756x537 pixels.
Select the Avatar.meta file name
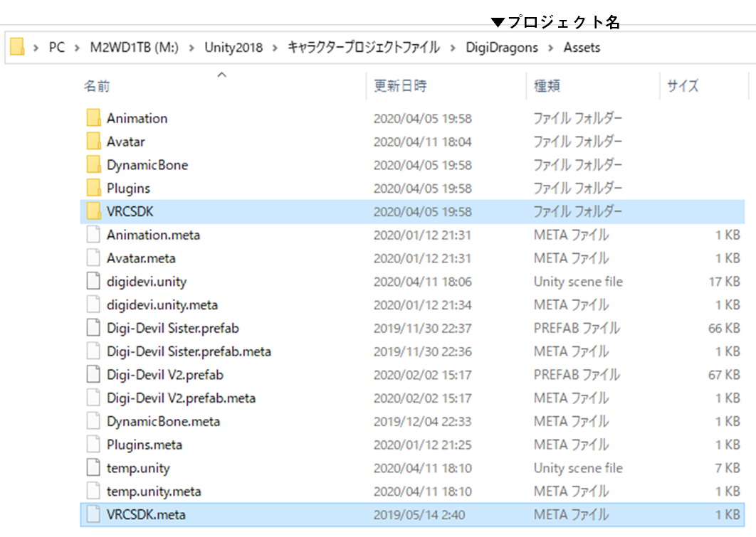[141, 258]
